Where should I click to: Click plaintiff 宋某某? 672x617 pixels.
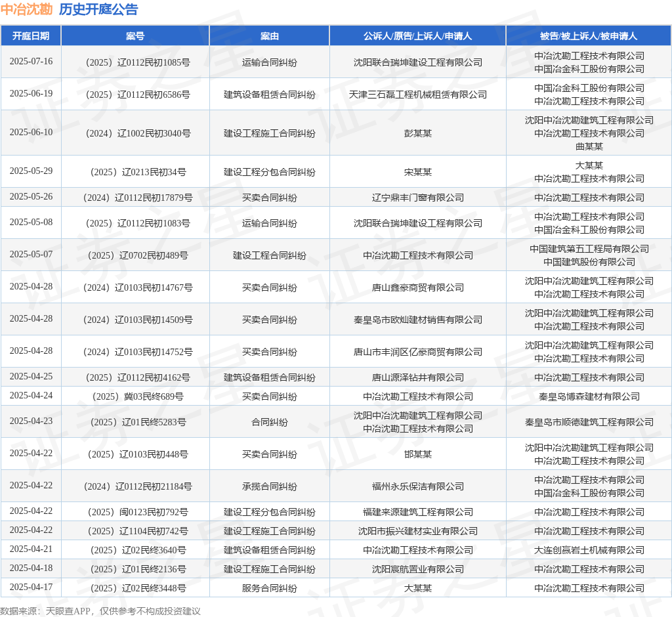[418, 172]
